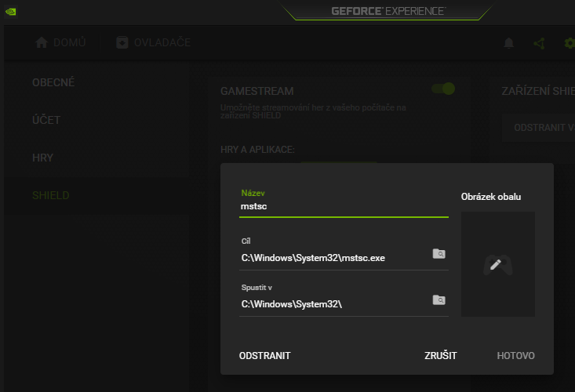The height and width of the screenshot is (392, 575).
Task: Confirm with the HOTOVO button
Action: [515, 356]
